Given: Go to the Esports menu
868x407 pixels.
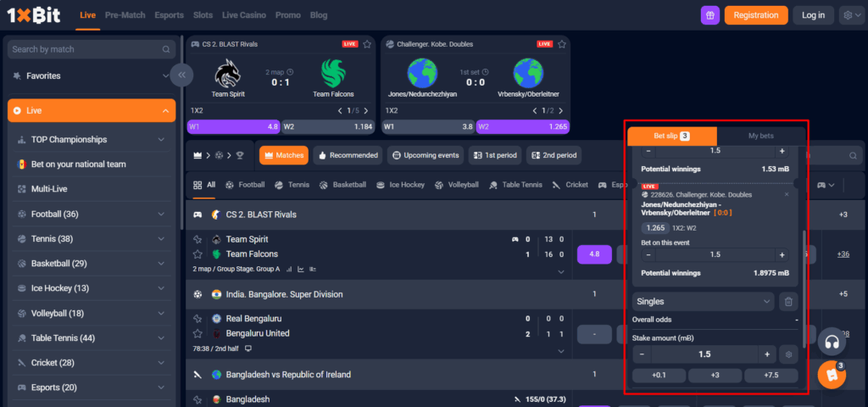Looking at the screenshot, I should 170,15.
